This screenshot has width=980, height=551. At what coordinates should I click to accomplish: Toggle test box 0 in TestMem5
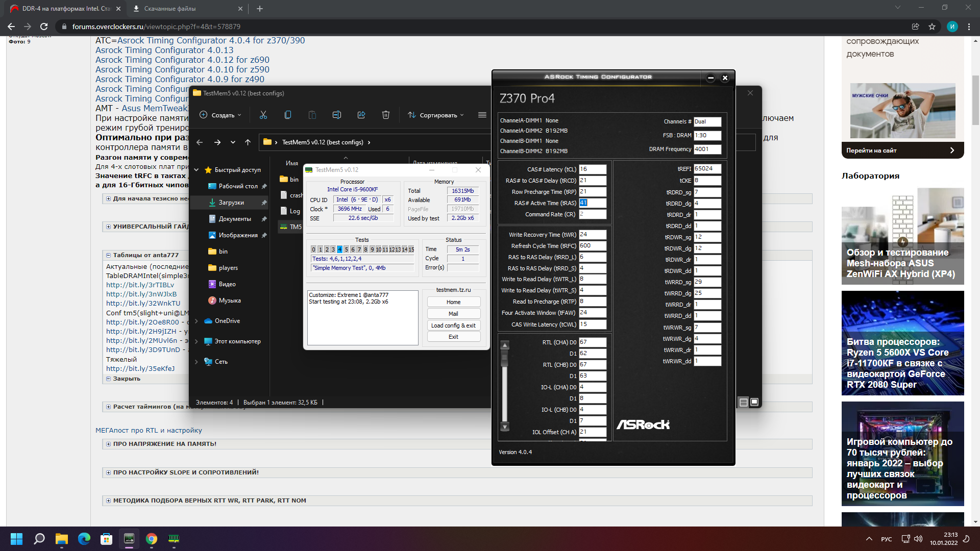tap(314, 249)
